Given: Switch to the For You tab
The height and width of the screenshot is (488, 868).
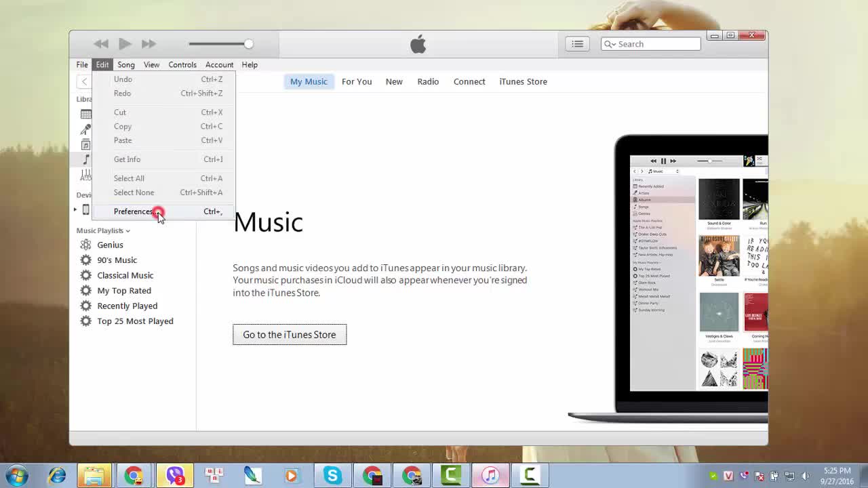Looking at the screenshot, I should click(357, 81).
